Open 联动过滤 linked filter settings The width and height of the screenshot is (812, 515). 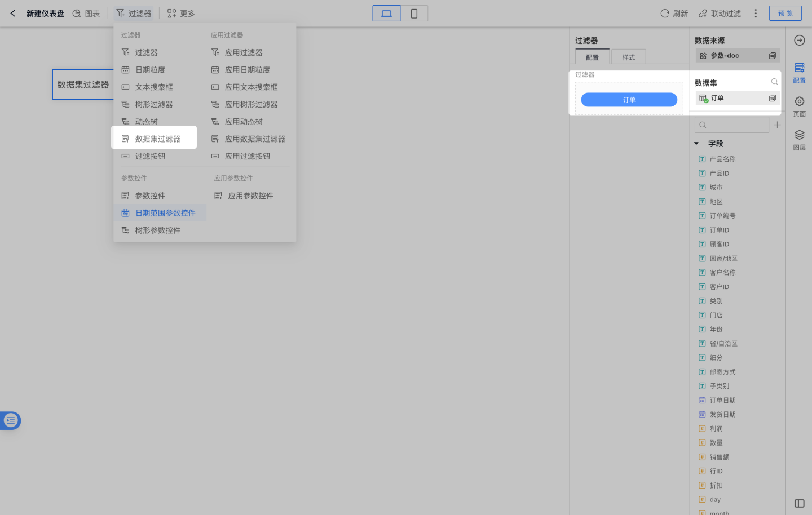720,13
